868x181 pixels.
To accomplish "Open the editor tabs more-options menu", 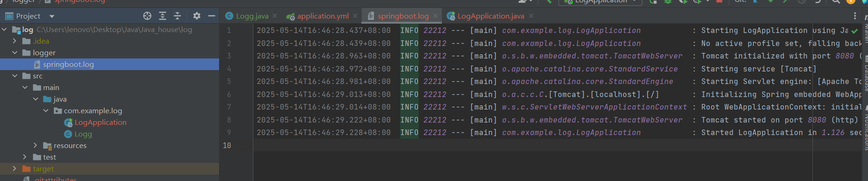I will (855, 16).
